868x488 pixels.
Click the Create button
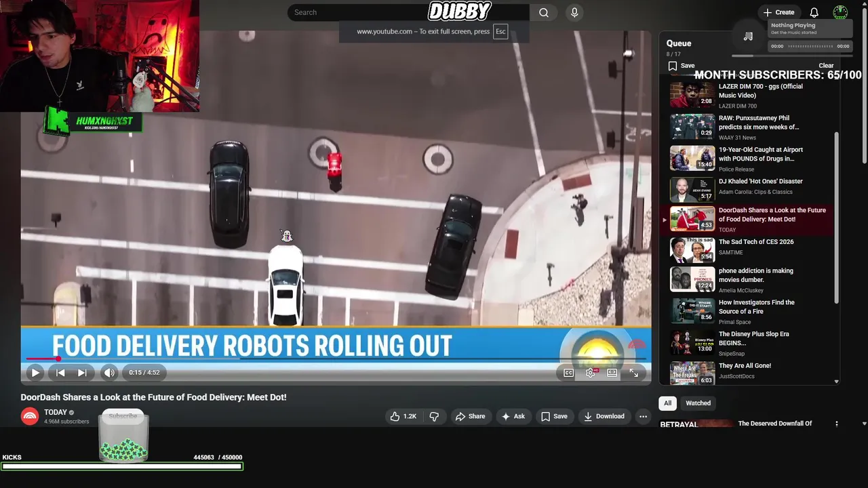point(778,12)
